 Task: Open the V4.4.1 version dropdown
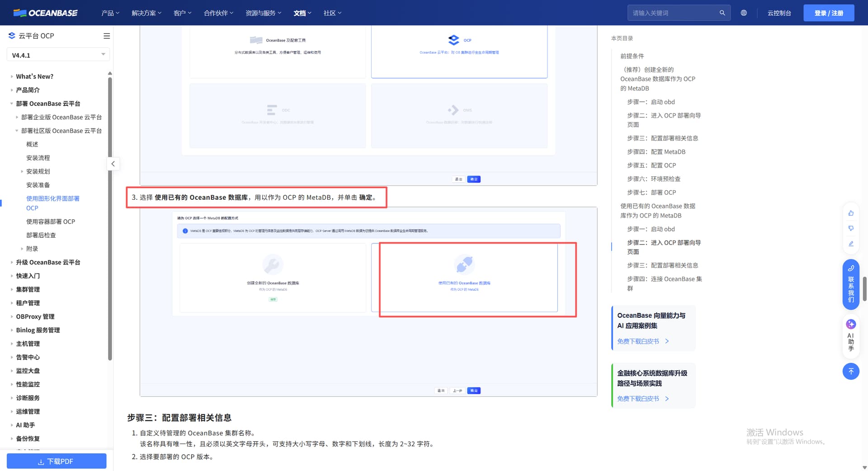point(58,55)
